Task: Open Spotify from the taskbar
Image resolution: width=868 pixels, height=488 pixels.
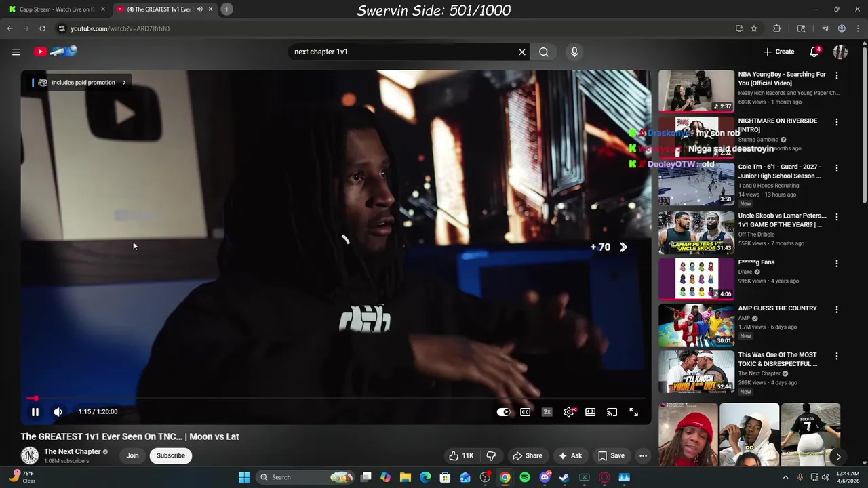Action: (x=525, y=477)
